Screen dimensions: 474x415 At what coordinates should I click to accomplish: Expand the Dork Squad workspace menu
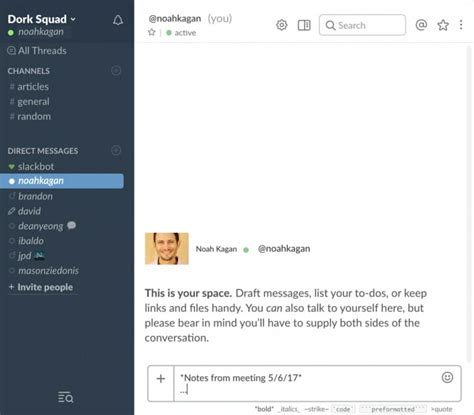[42, 19]
